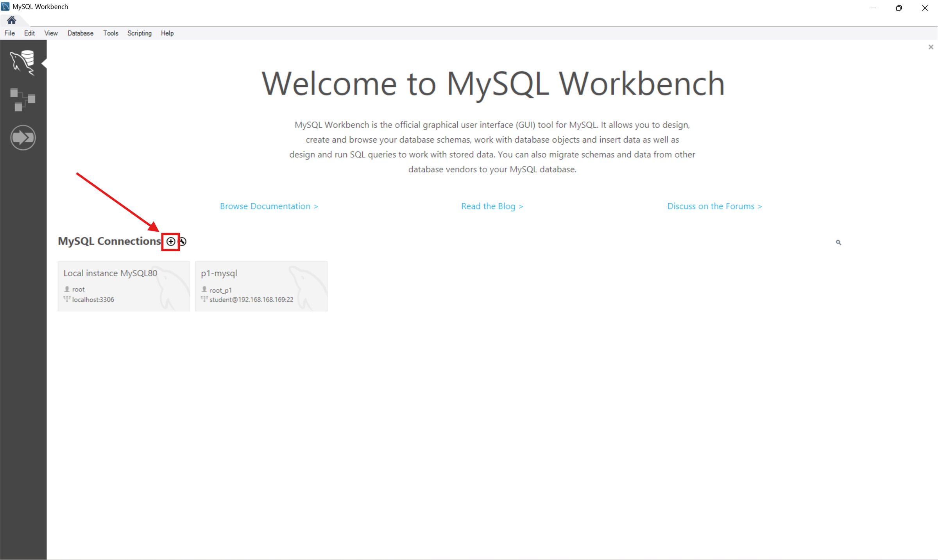The height and width of the screenshot is (560, 938).
Task: Follow the Read the Blog link
Action: [492, 206]
